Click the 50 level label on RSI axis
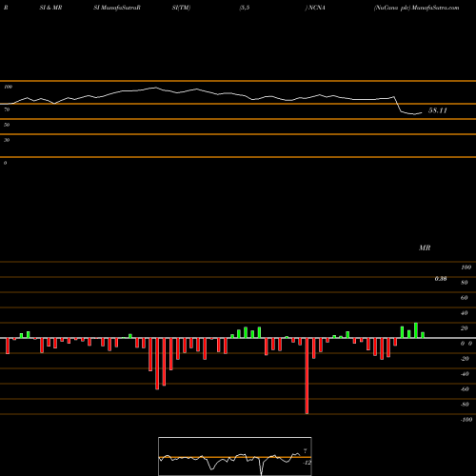Image resolution: width=476 pixels, height=476 pixels. click(x=7, y=125)
